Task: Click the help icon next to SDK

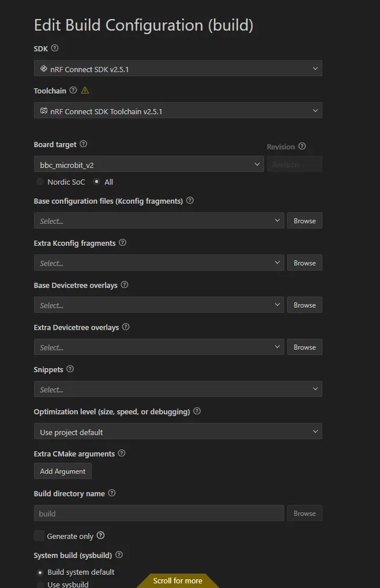Action: coord(55,48)
